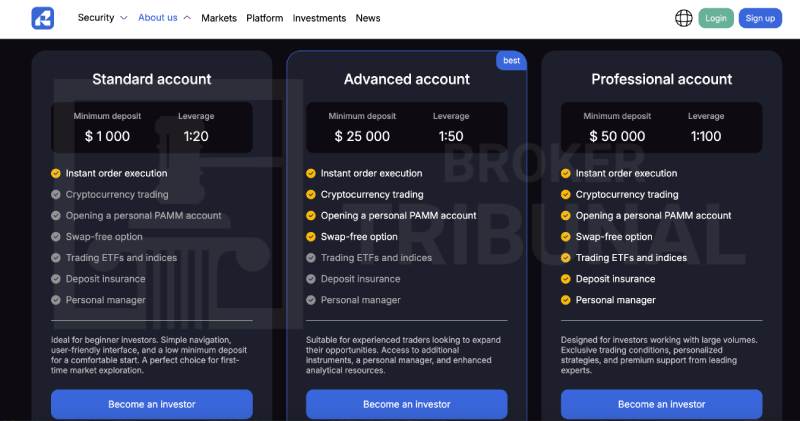Collapse the About us dropdown chevron
800x421 pixels.
click(x=187, y=18)
